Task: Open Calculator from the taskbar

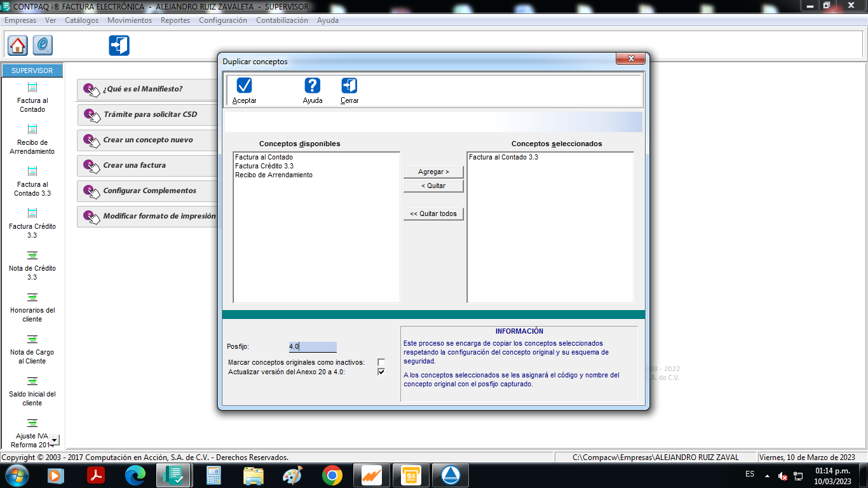Action: 214,475
